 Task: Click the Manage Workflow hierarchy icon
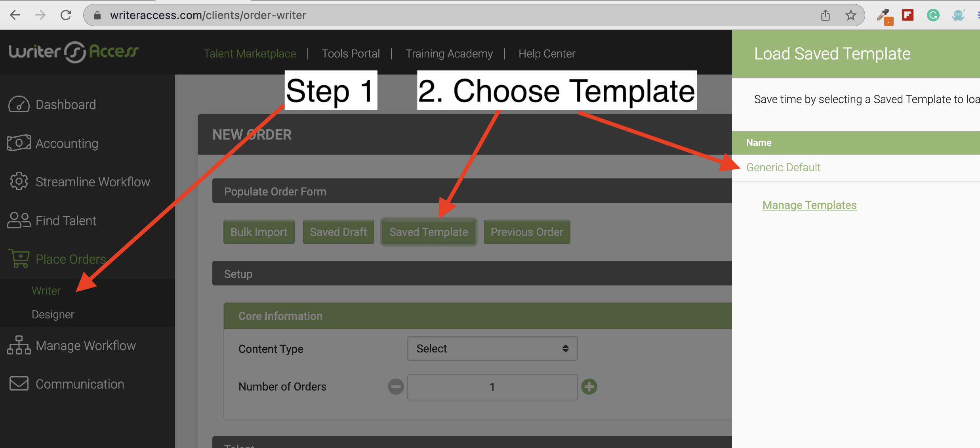point(19,345)
